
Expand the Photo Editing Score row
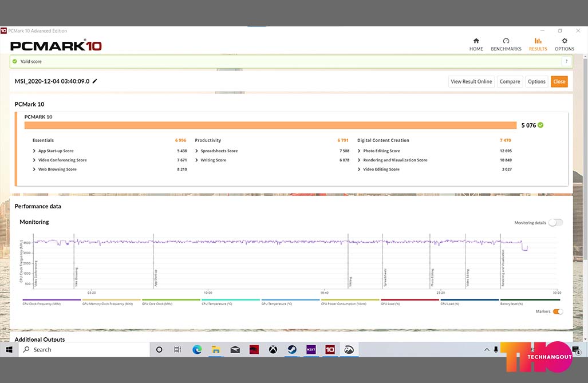pos(359,151)
